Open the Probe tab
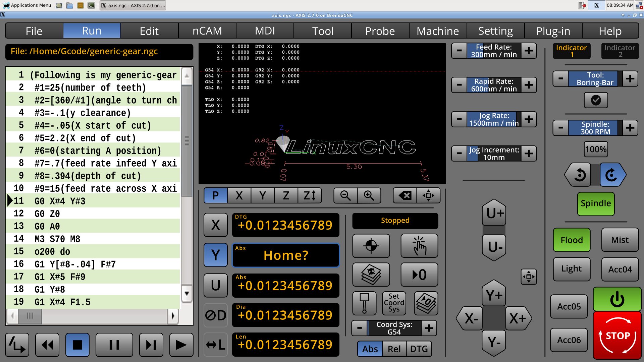Image resolution: width=644 pixels, height=362 pixels. (x=380, y=31)
